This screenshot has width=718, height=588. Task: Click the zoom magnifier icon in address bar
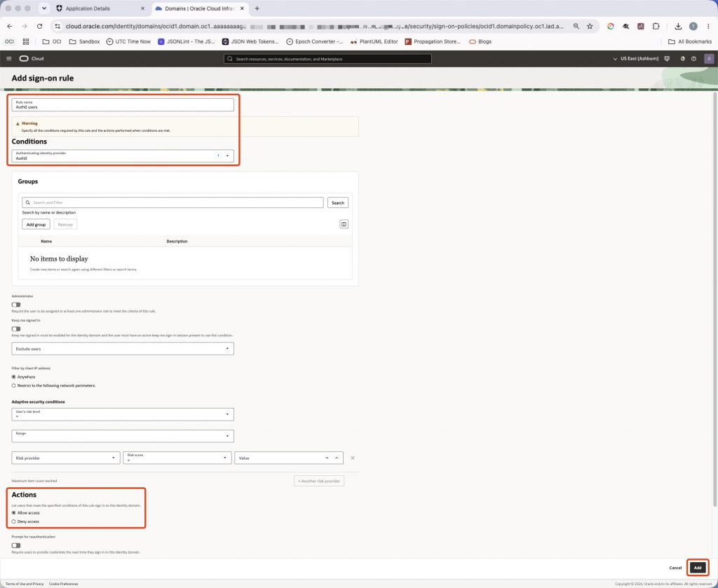click(576, 27)
